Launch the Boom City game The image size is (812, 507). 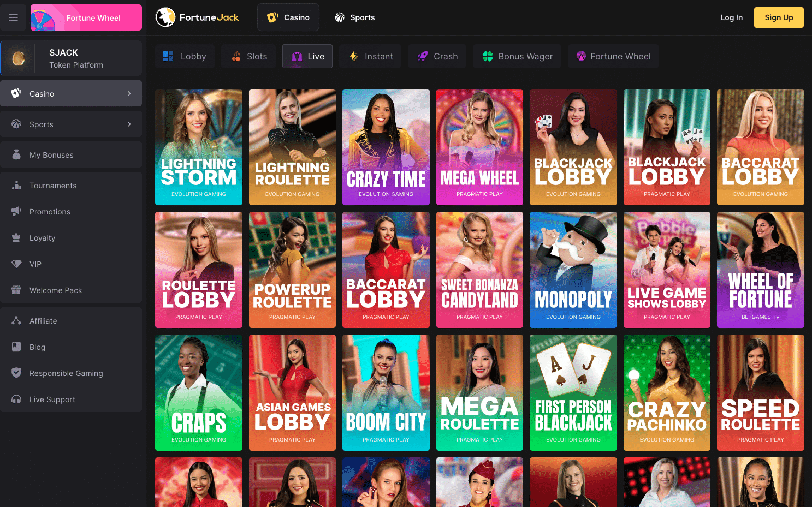(386, 392)
